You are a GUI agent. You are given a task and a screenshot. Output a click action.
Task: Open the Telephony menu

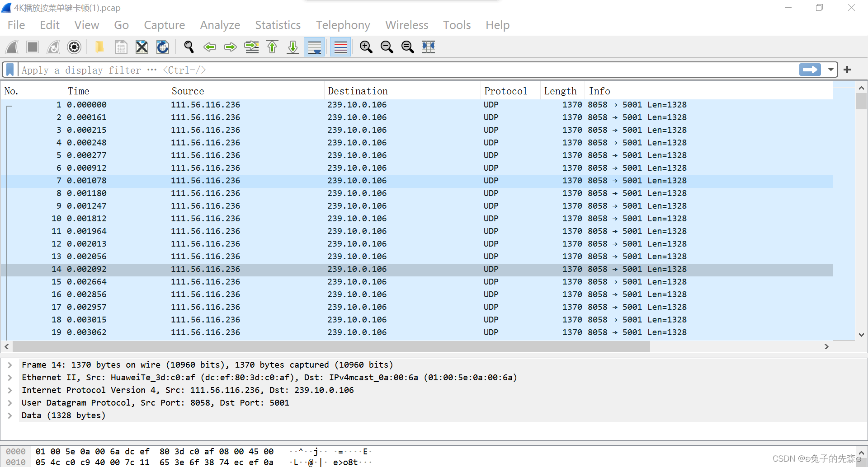point(343,25)
